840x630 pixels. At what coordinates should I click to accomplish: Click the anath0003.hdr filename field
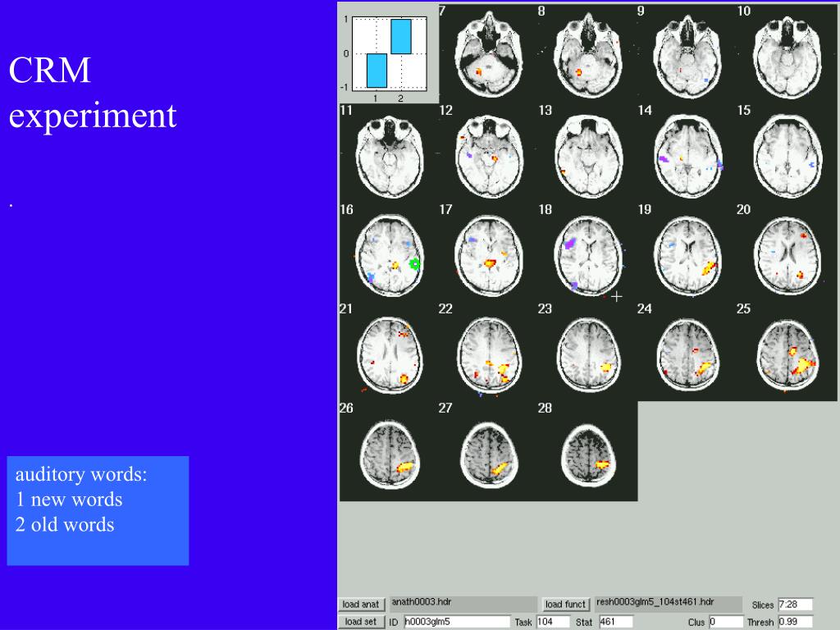(463, 603)
